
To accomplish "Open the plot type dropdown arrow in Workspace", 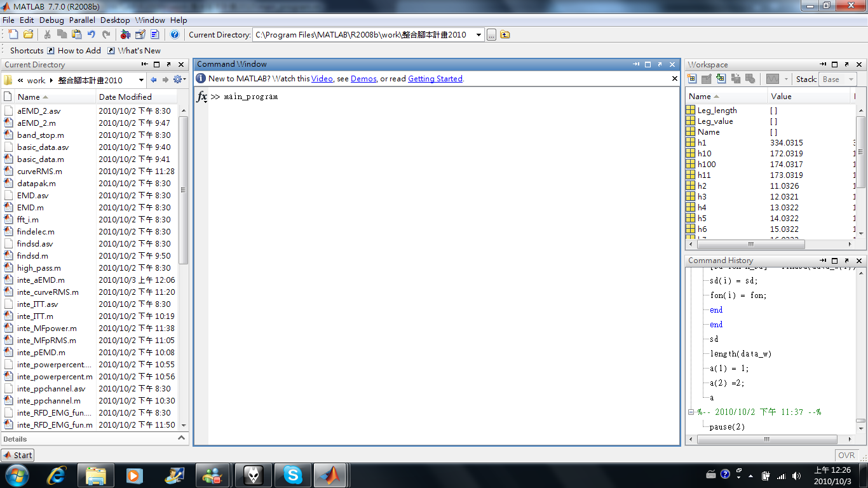I will click(786, 79).
